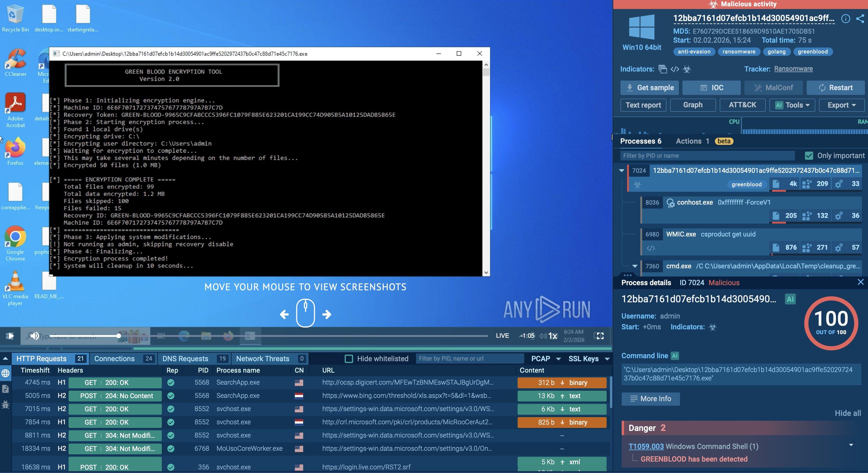This screenshot has height=473, width=868.
Task: Click the files document icon in sidebar
Action: tap(5, 389)
